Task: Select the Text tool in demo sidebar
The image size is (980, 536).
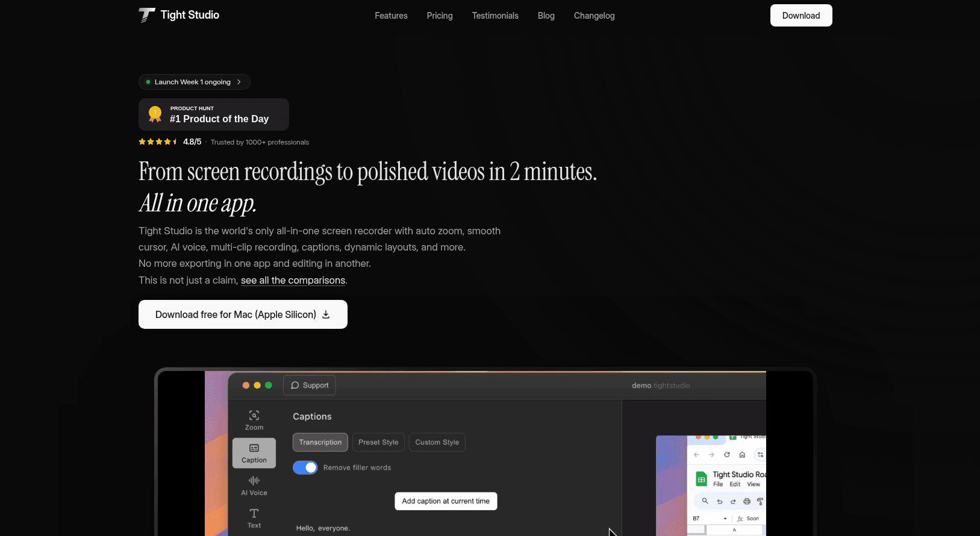Action: [x=254, y=518]
